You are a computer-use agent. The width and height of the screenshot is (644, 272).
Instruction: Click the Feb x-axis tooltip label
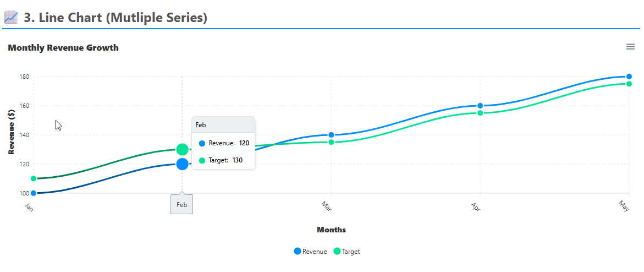tap(181, 205)
